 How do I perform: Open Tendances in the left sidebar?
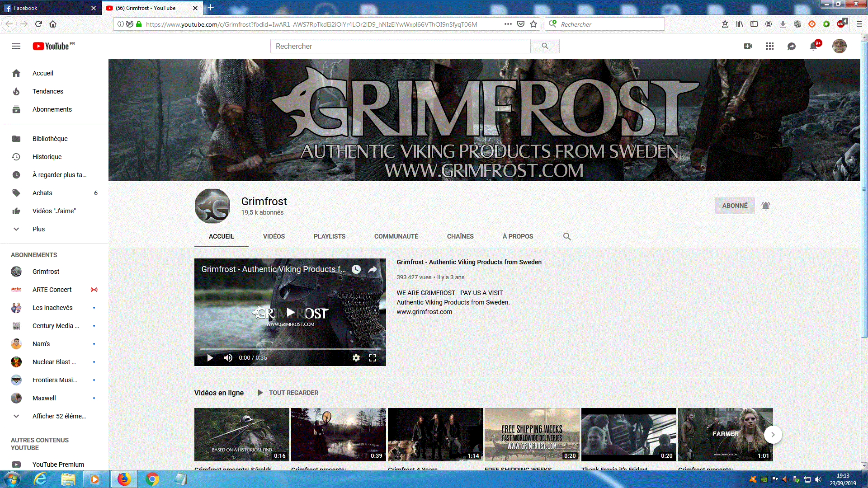(47, 91)
